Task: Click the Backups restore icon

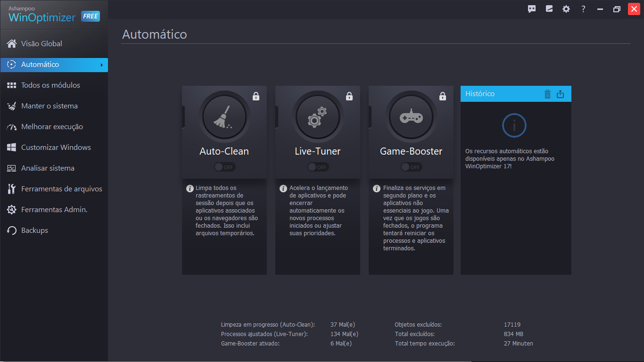Action: [12, 230]
